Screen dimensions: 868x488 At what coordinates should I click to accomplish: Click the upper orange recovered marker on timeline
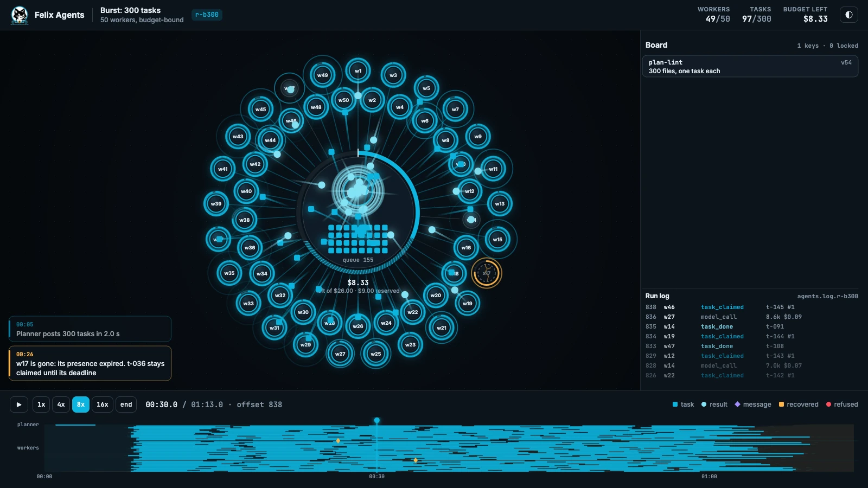[x=338, y=441]
